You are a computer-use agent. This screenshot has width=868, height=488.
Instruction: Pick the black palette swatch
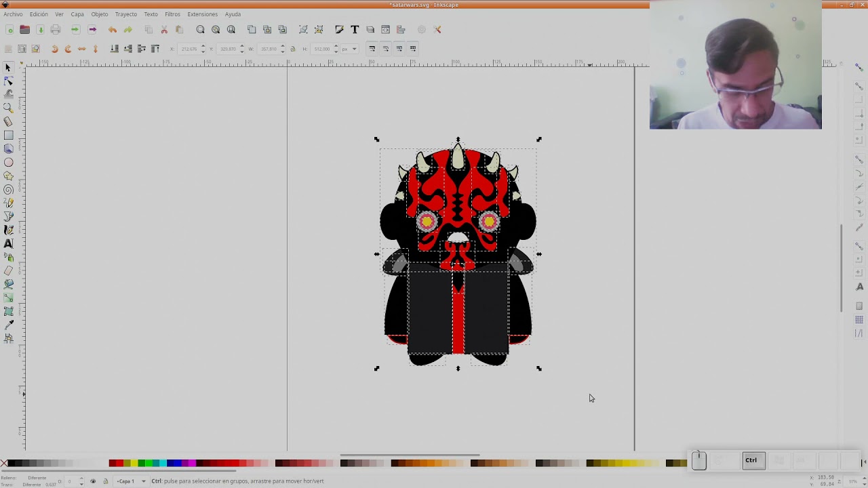click(12, 464)
